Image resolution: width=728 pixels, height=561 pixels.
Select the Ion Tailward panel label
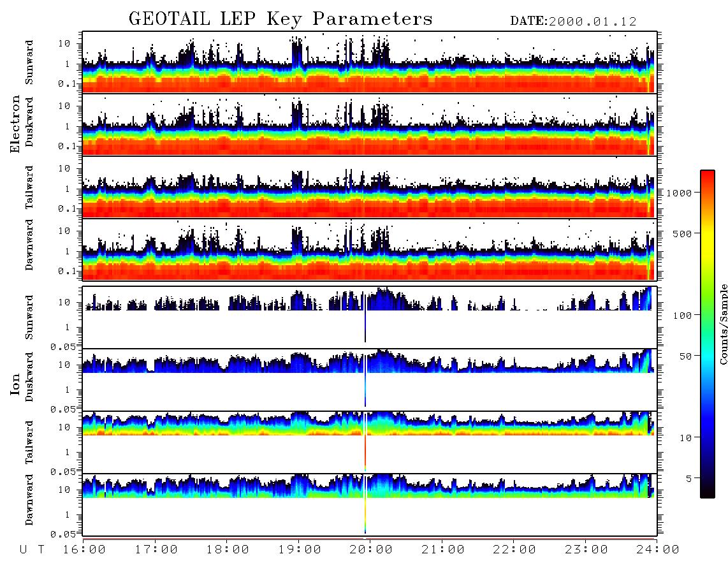(x=29, y=442)
